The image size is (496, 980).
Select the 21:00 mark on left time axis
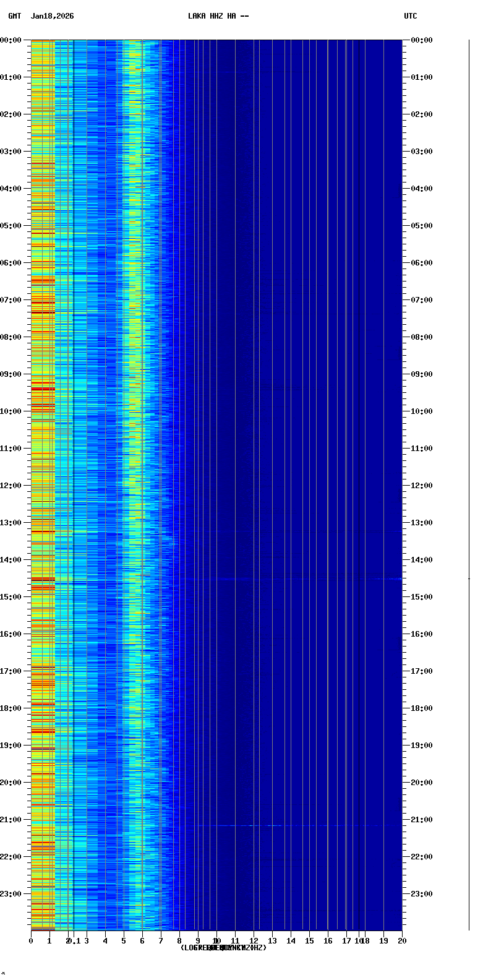[x=11, y=820]
